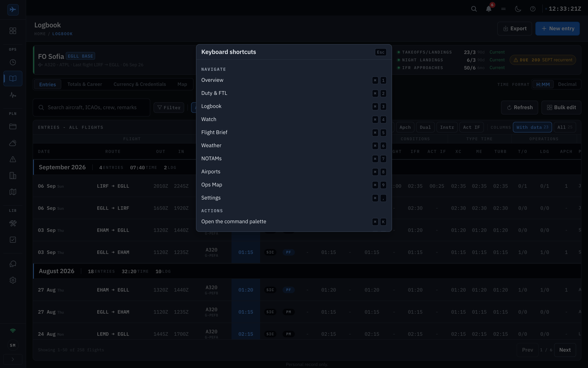Image resolution: width=588 pixels, height=368 pixels.
Task: Click the EGLL BASE badge
Action: click(80, 56)
